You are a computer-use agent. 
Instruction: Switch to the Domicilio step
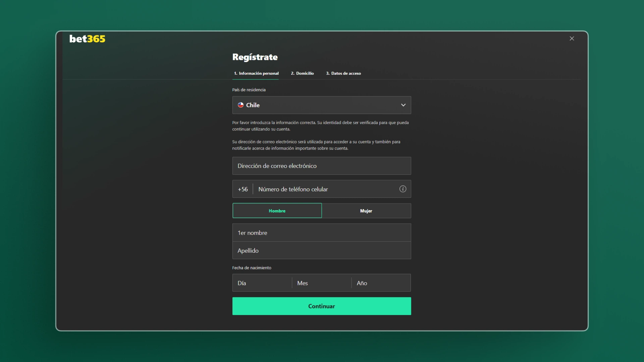[302, 73]
